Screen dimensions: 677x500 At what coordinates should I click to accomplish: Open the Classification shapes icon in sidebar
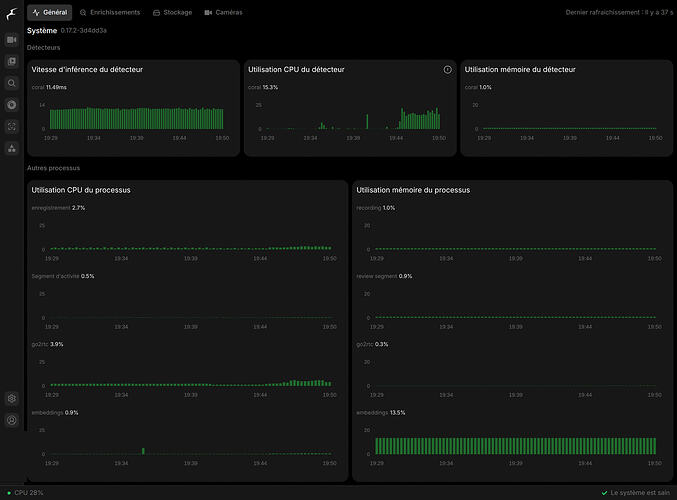(x=12, y=149)
